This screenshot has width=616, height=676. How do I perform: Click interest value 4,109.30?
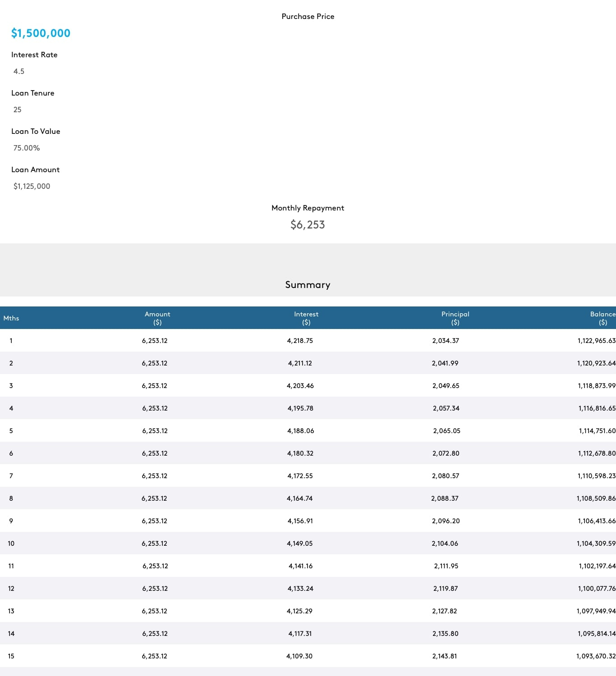[299, 656]
